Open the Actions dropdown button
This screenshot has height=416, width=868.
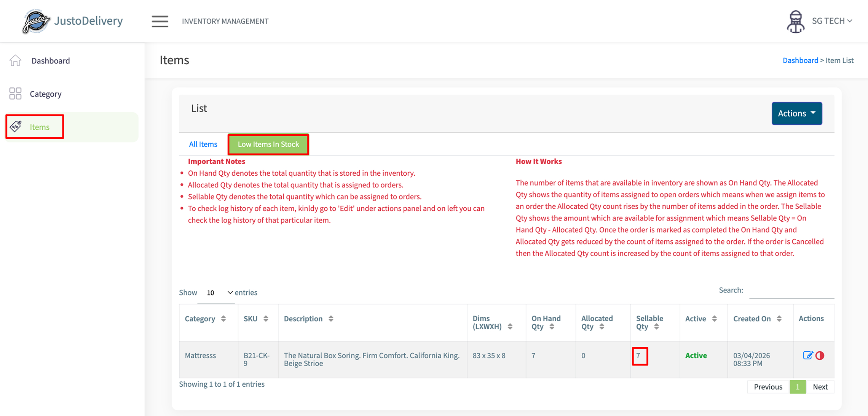click(x=796, y=113)
